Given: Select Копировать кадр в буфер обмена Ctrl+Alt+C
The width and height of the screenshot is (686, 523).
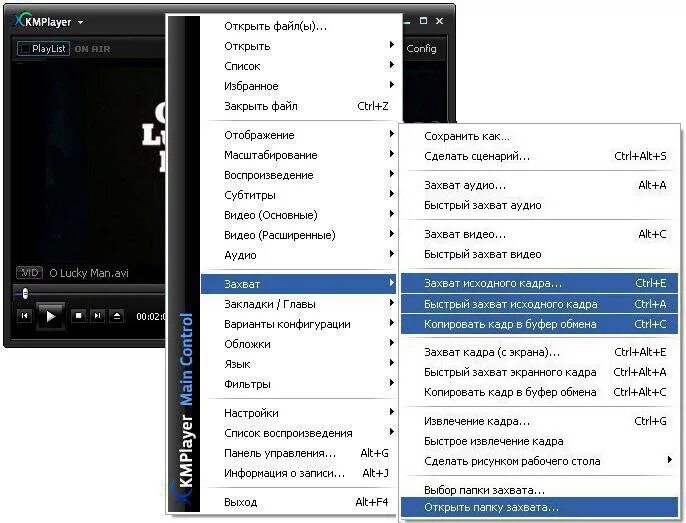Looking at the screenshot, I should 539,392.
